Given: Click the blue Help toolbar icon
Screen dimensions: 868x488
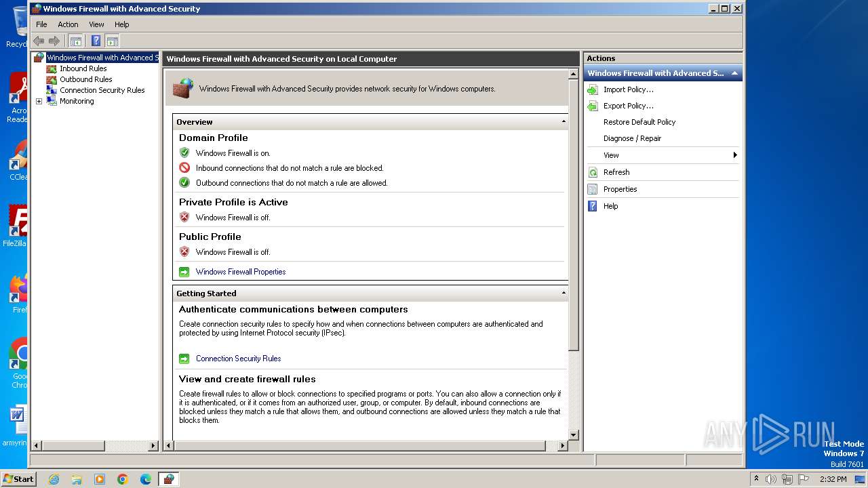Looking at the screenshot, I should coord(96,41).
